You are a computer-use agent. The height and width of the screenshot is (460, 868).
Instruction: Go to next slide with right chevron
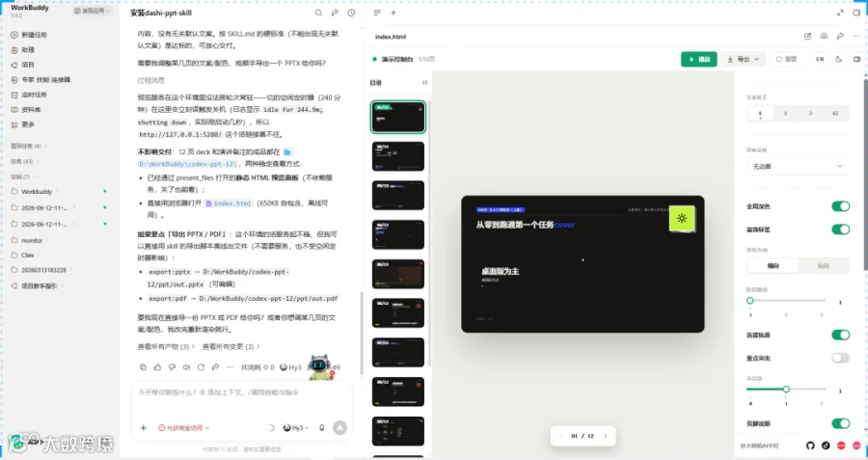606,436
